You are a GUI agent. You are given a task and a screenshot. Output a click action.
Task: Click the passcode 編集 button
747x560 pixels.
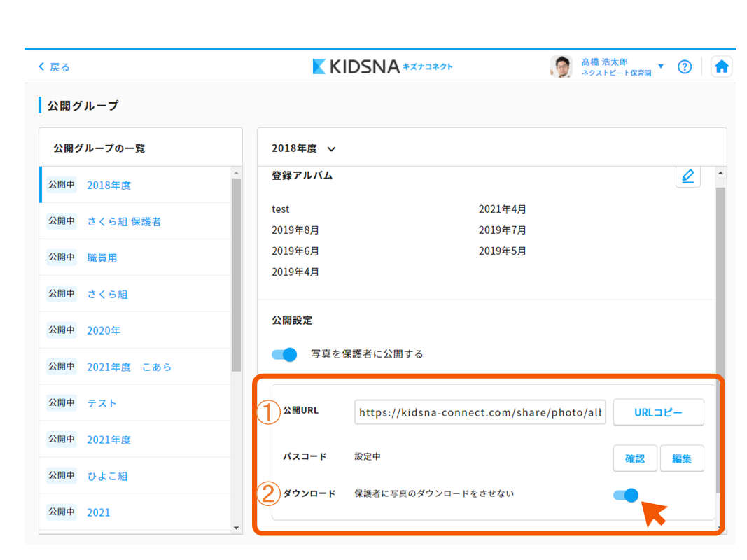(x=681, y=458)
